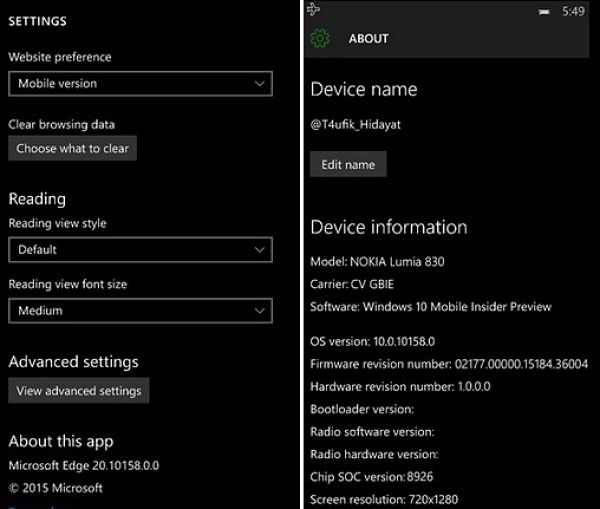Click the Reading section heading

(37, 199)
